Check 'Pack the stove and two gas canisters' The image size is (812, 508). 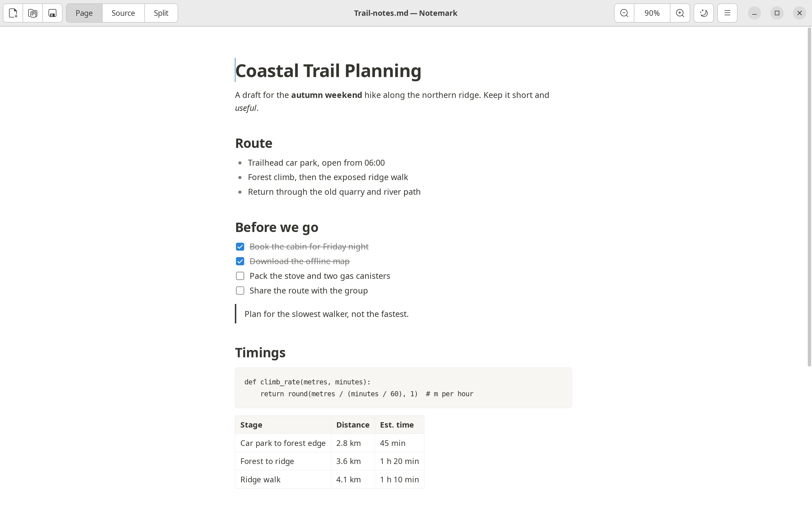pyautogui.click(x=240, y=276)
